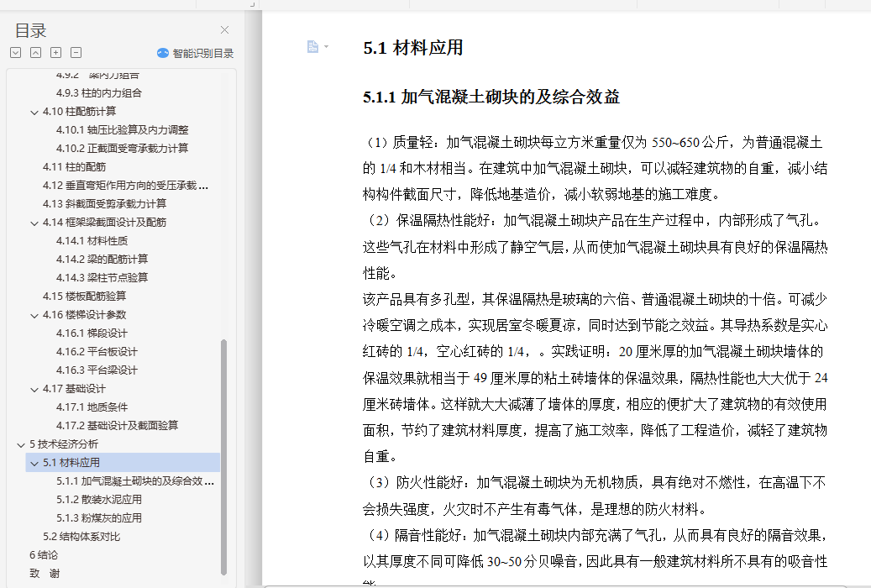Jump to 4.10 柱配筋计算 heading

[x=80, y=111]
